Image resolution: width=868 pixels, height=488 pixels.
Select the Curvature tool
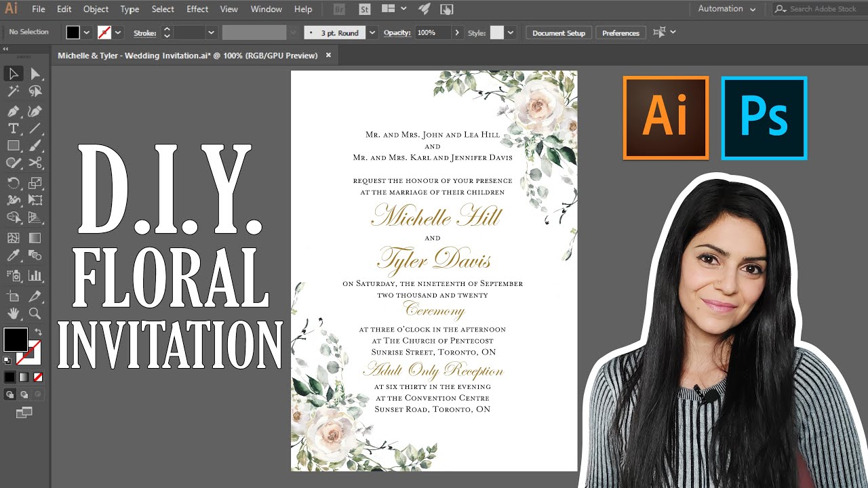[35, 111]
